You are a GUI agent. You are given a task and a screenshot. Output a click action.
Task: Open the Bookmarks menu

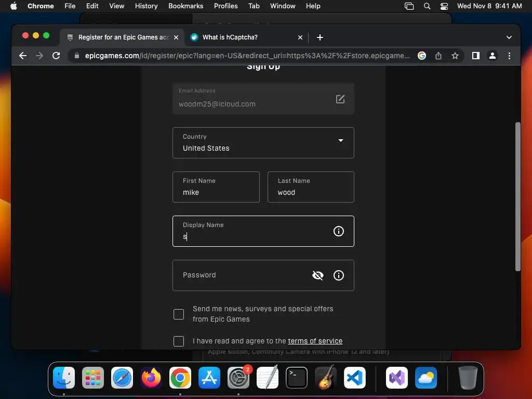click(186, 6)
